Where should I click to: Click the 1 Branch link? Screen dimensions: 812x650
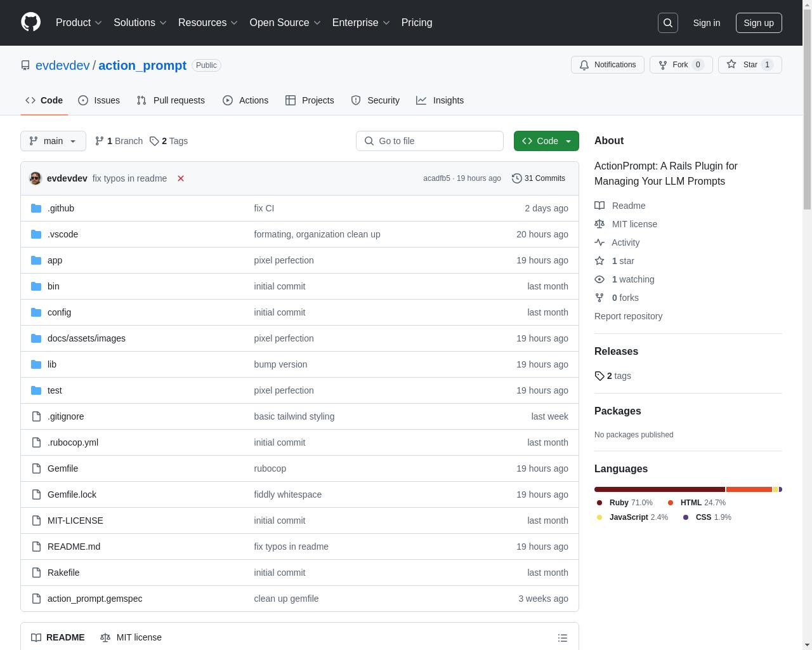pyautogui.click(x=119, y=141)
